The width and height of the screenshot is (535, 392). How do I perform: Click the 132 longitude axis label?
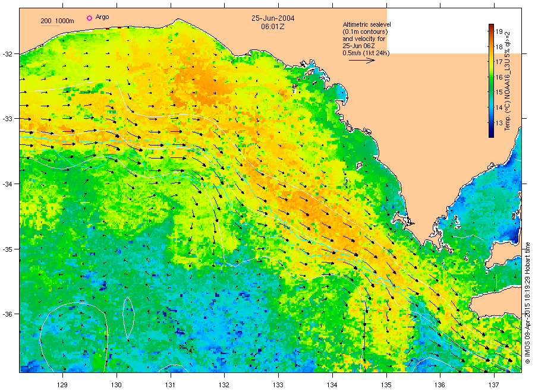(224, 385)
